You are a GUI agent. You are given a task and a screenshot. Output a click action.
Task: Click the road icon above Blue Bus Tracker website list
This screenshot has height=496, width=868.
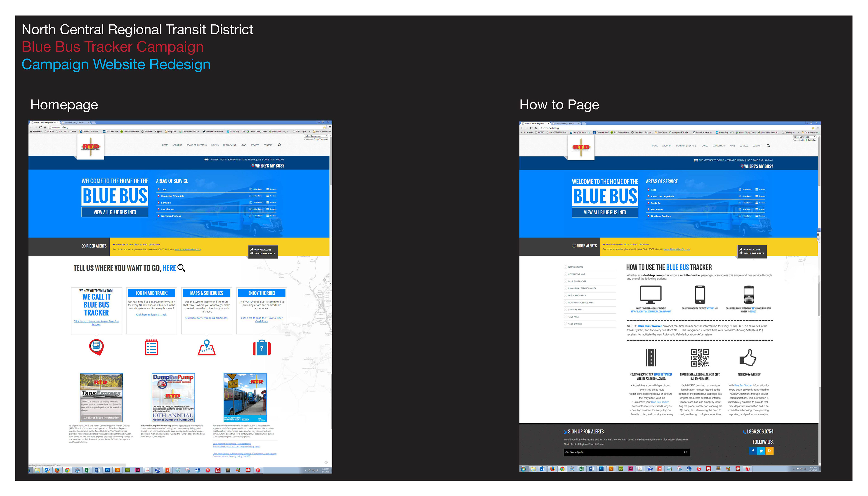[x=651, y=358]
